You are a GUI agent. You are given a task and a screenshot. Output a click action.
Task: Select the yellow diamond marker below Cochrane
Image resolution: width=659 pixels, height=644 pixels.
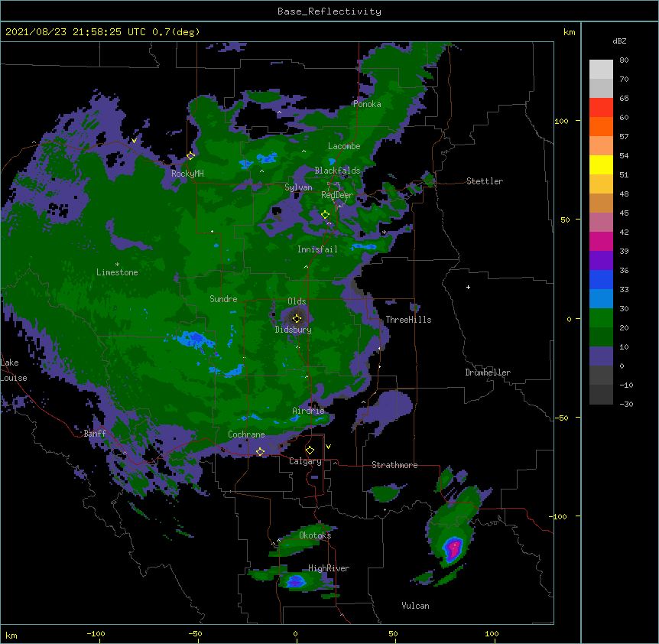(260, 451)
